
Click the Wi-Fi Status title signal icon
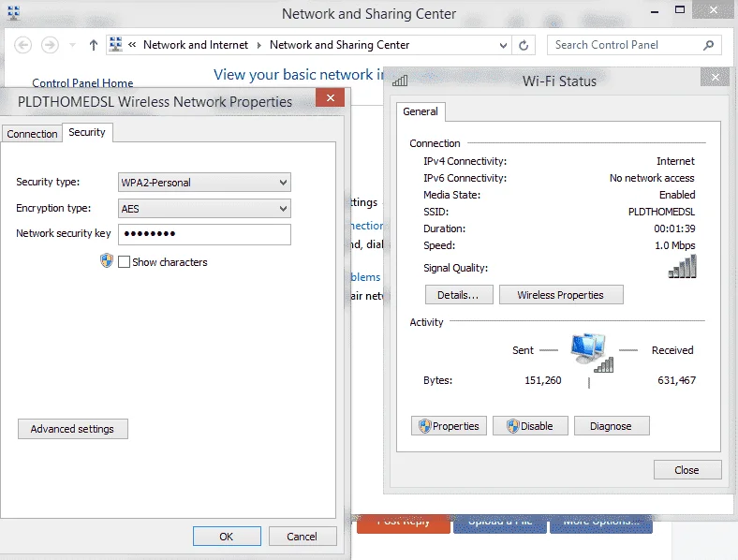[400, 81]
